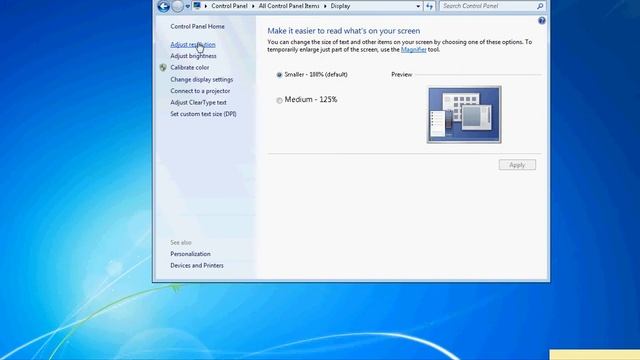The width and height of the screenshot is (640, 360).
Task: Open the Calibrate color link
Action: [190, 67]
